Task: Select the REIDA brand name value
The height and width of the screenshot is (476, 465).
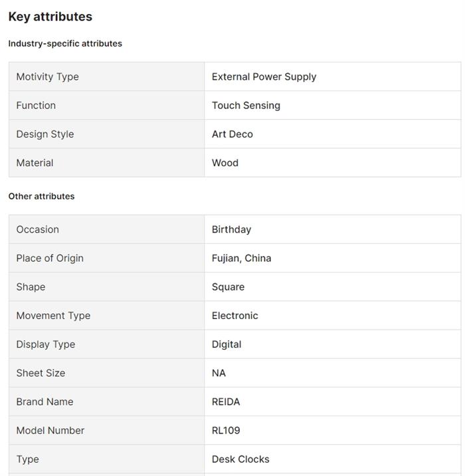Action: (226, 401)
